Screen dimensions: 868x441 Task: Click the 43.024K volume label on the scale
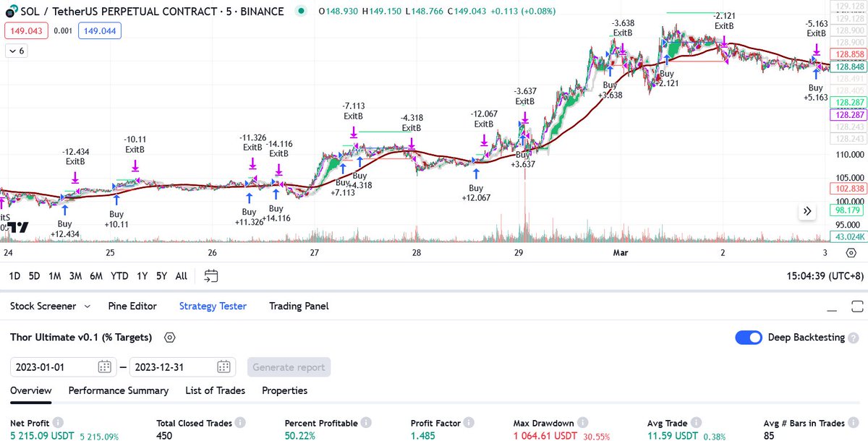point(848,236)
